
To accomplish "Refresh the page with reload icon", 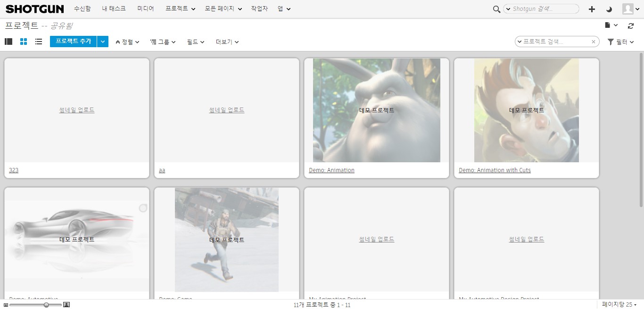I will click(x=631, y=26).
